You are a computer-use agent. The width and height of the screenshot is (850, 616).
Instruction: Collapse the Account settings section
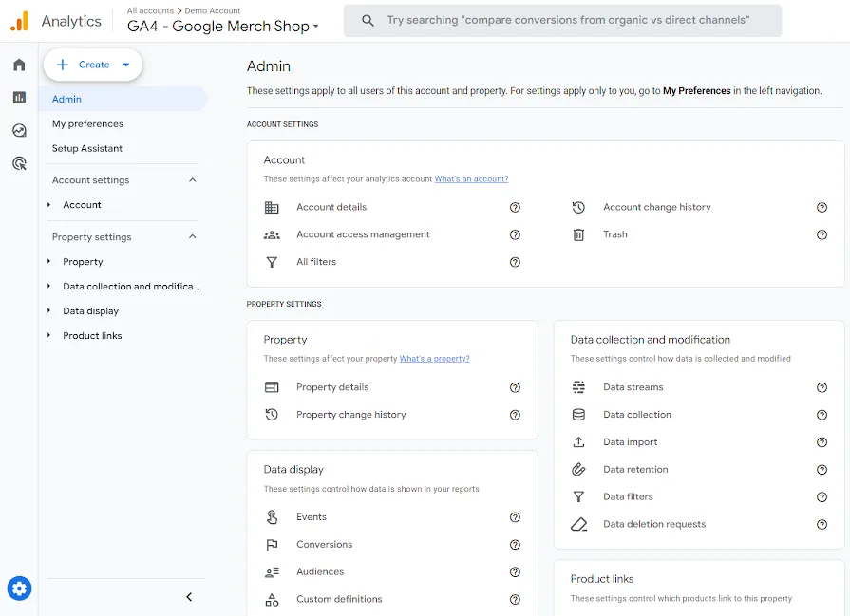pyautogui.click(x=193, y=180)
